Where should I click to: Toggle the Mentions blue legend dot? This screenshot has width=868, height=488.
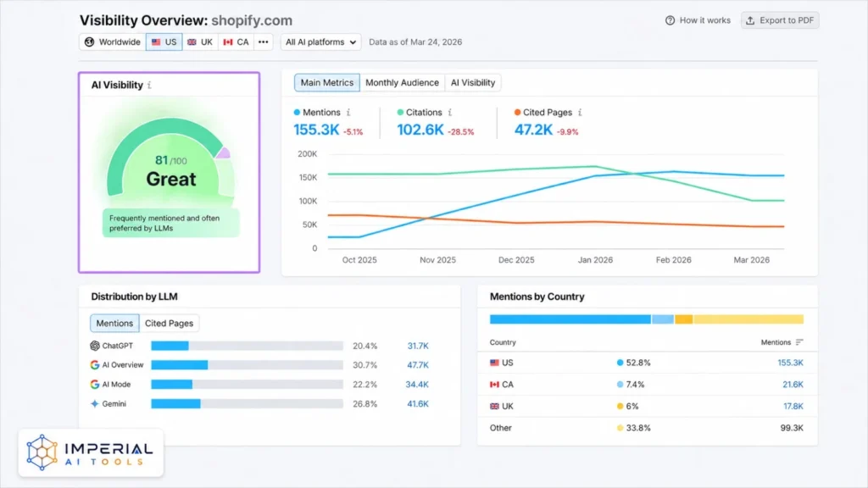pos(297,113)
